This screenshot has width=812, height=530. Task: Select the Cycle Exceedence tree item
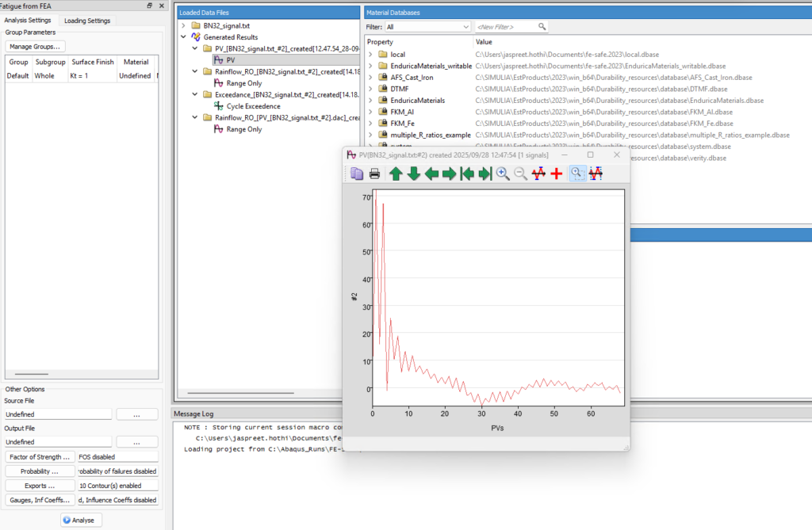click(x=253, y=106)
